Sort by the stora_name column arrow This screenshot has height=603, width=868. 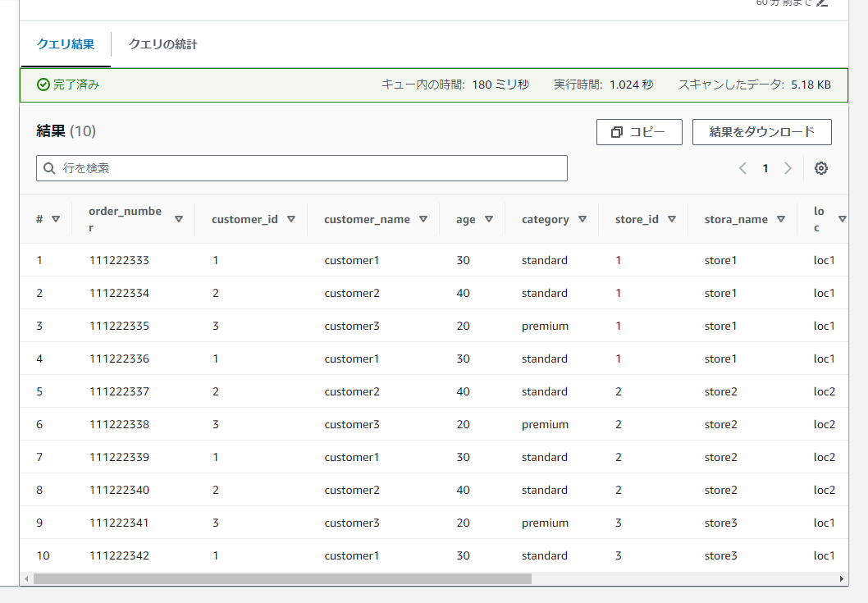pos(781,219)
